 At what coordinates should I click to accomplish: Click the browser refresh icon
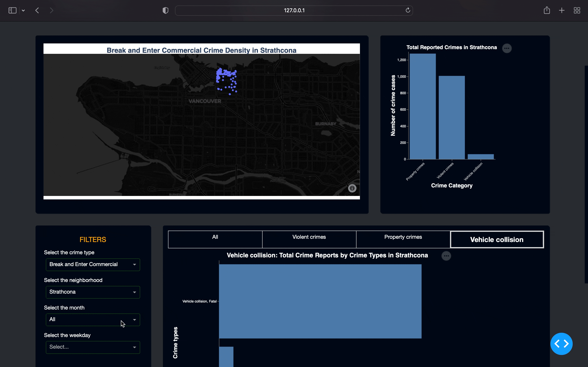click(x=407, y=10)
